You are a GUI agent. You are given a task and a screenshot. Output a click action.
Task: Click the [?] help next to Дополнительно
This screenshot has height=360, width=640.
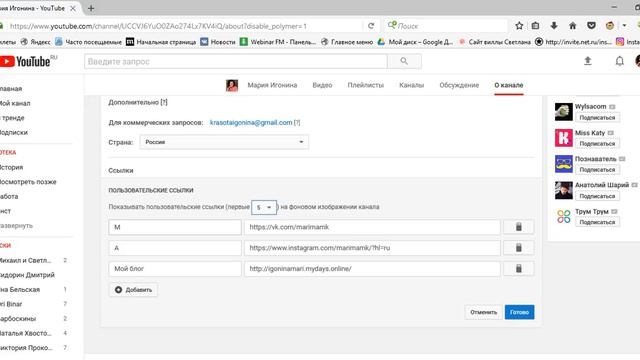164,102
